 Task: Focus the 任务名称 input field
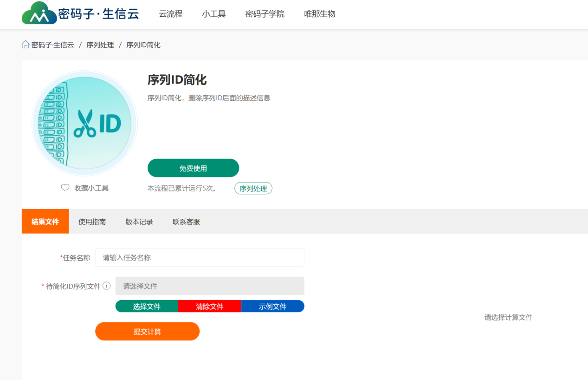click(x=200, y=257)
